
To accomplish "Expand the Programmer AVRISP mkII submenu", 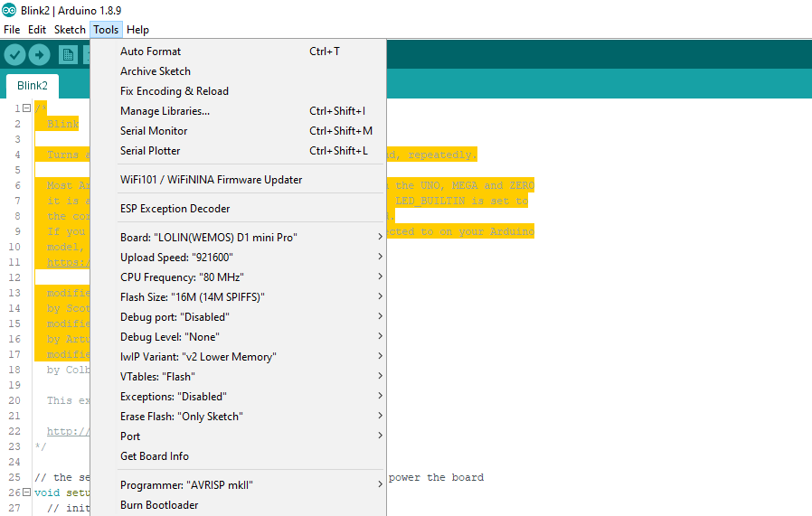I will coord(238,485).
